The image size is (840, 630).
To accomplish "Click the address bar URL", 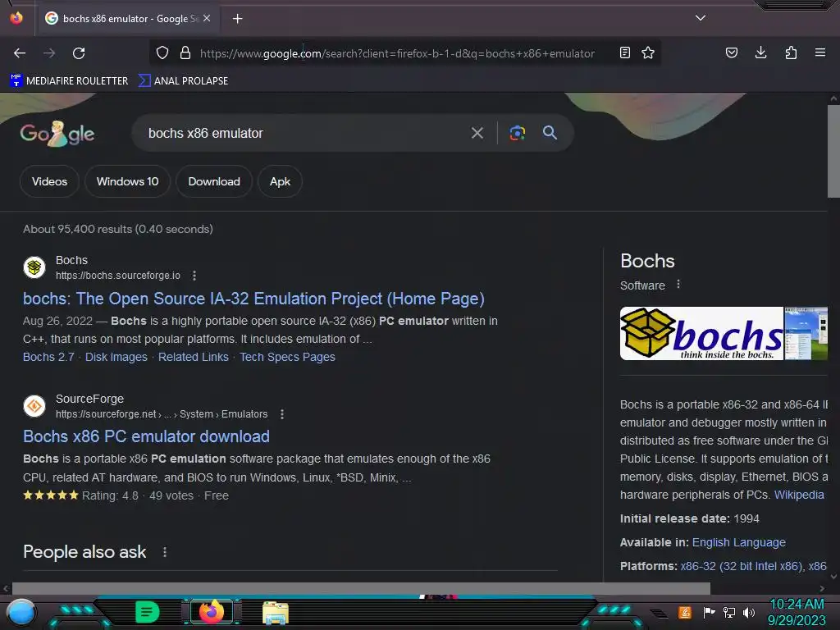I will click(397, 53).
